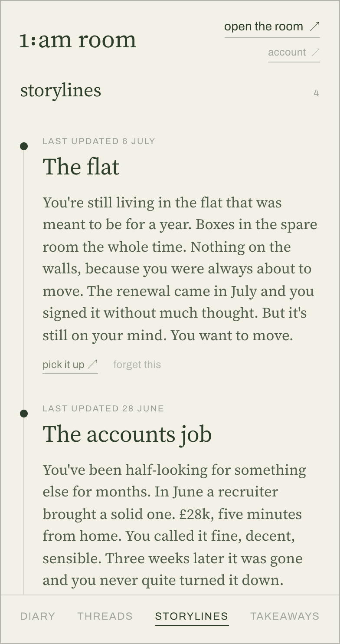Select the timeline dot for The flat
340x644 pixels.
click(x=24, y=146)
